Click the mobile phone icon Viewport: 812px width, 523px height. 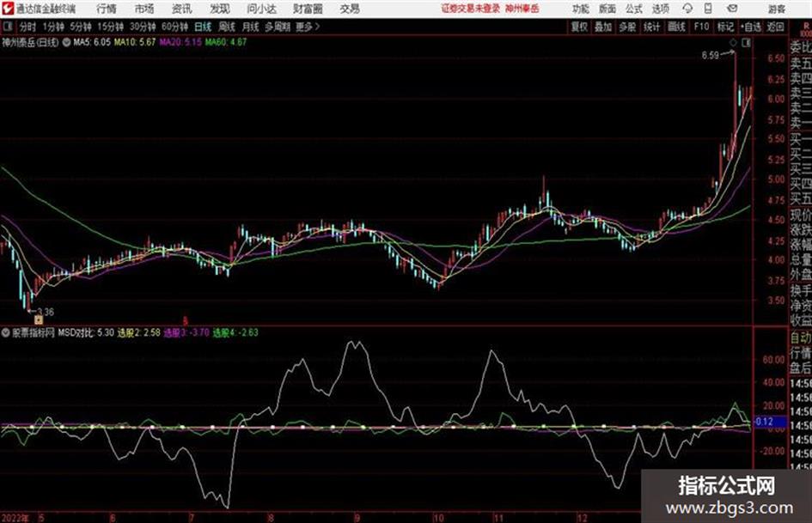708,9
